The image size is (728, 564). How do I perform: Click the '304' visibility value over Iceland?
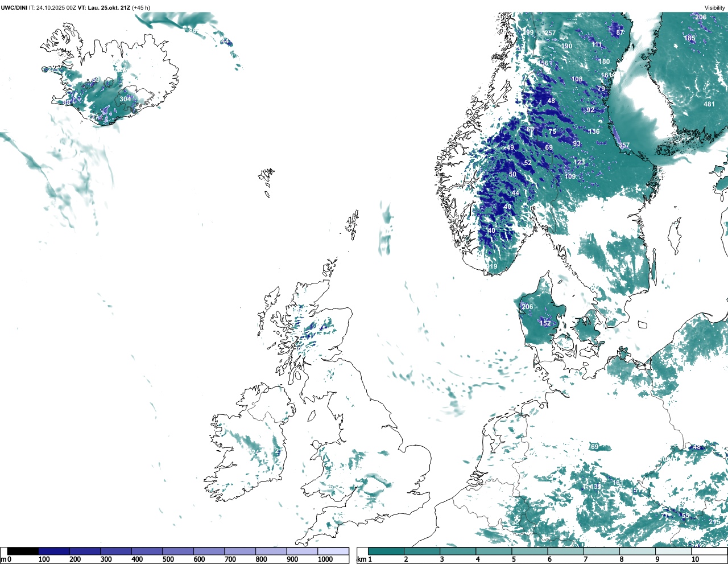point(125,99)
